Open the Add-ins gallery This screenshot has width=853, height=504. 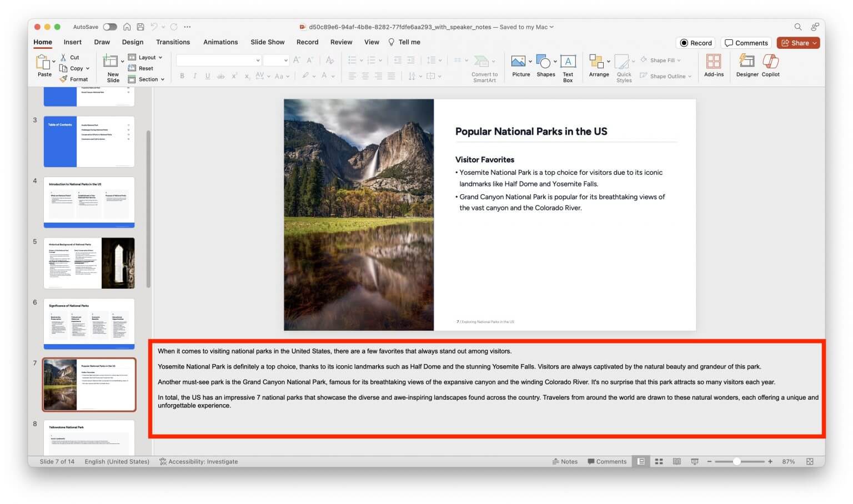tap(714, 65)
